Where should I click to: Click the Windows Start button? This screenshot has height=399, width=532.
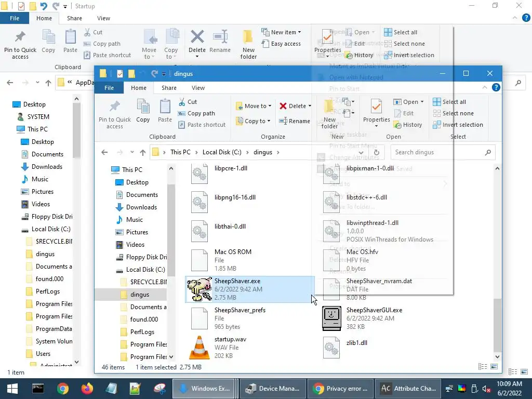12,389
